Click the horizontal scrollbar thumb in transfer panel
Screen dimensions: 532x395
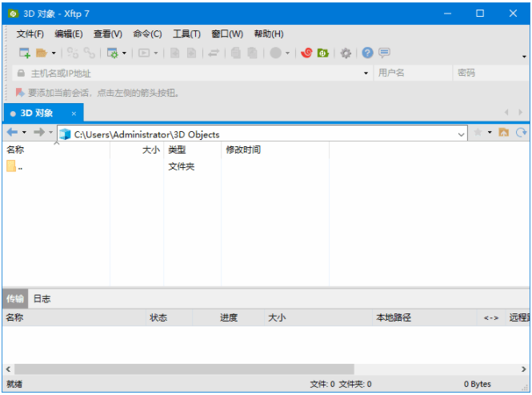click(x=184, y=369)
